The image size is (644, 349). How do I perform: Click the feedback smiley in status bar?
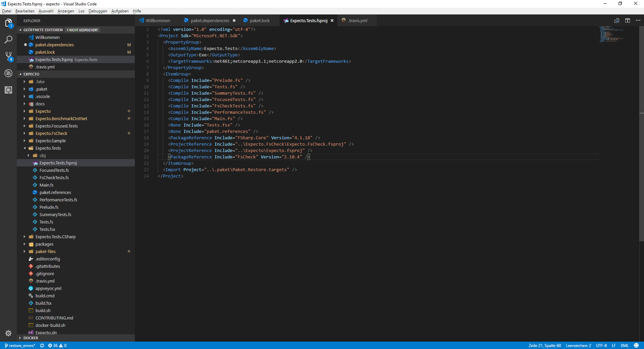[636, 345]
